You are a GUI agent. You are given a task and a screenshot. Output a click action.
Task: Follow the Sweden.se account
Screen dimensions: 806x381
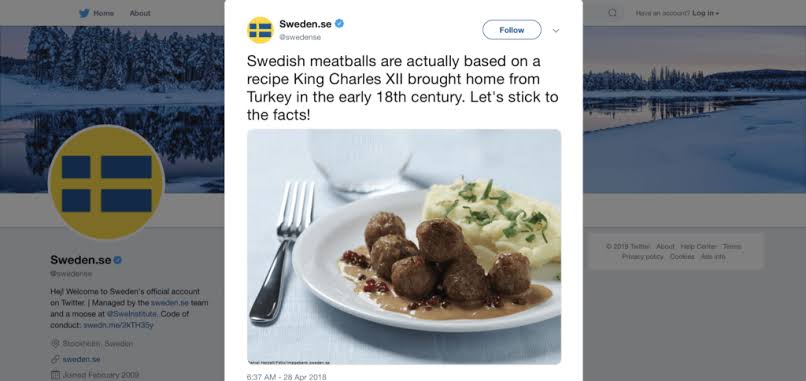point(511,30)
